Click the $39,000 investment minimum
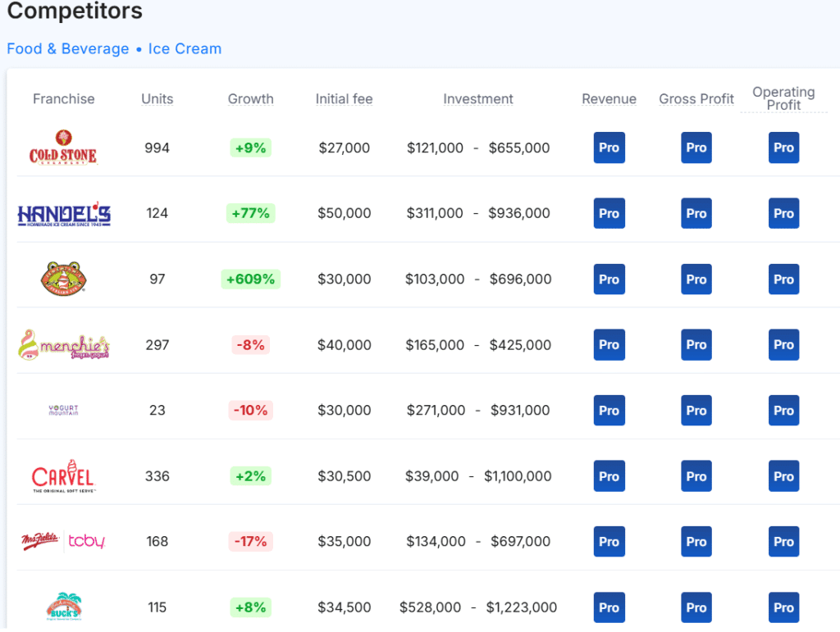The width and height of the screenshot is (840, 632). tap(431, 475)
